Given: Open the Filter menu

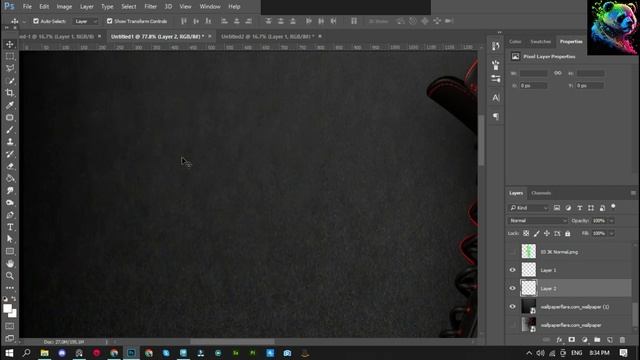Looking at the screenshot, I should (150, 7).
